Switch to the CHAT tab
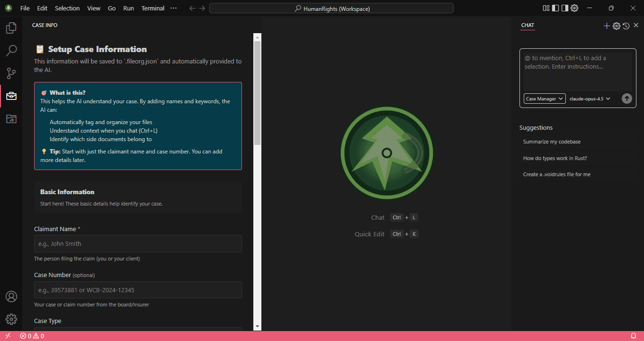Viewport: 644px width, 341px height. click(528, 25)
